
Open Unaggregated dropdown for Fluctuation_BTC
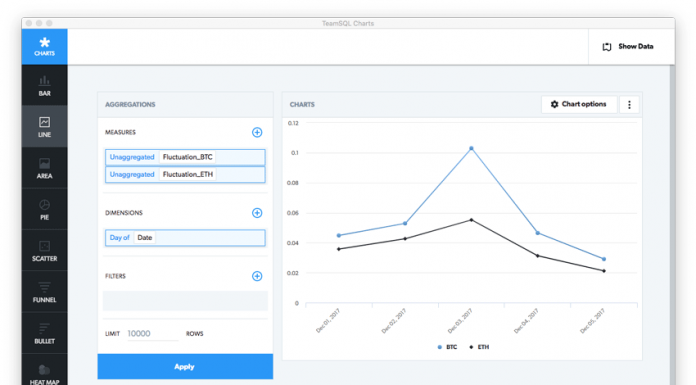coord(132,157)
